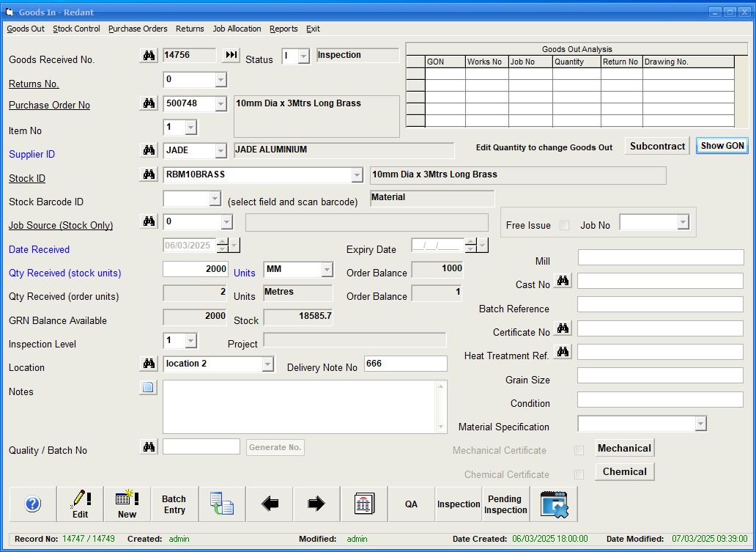Screen dimensions: 756x552
Task: Click the exit window icon in bottom toolbar
Action: (x=554, y=504)
